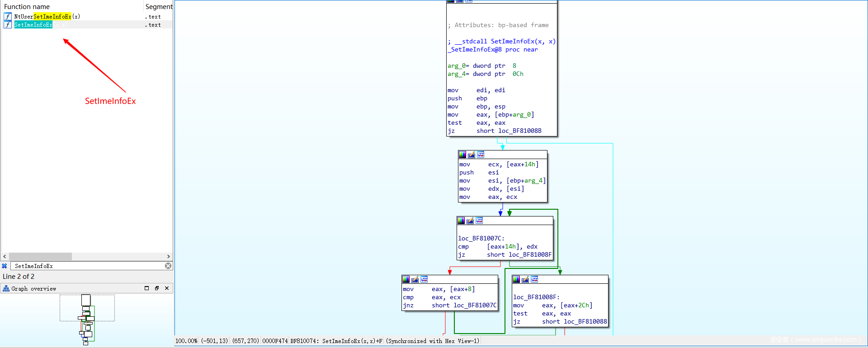Click the group nodes icon in the 'mov eax, [eax+8]' block
The width and height of the screenshot is (868, 348).
424,279
